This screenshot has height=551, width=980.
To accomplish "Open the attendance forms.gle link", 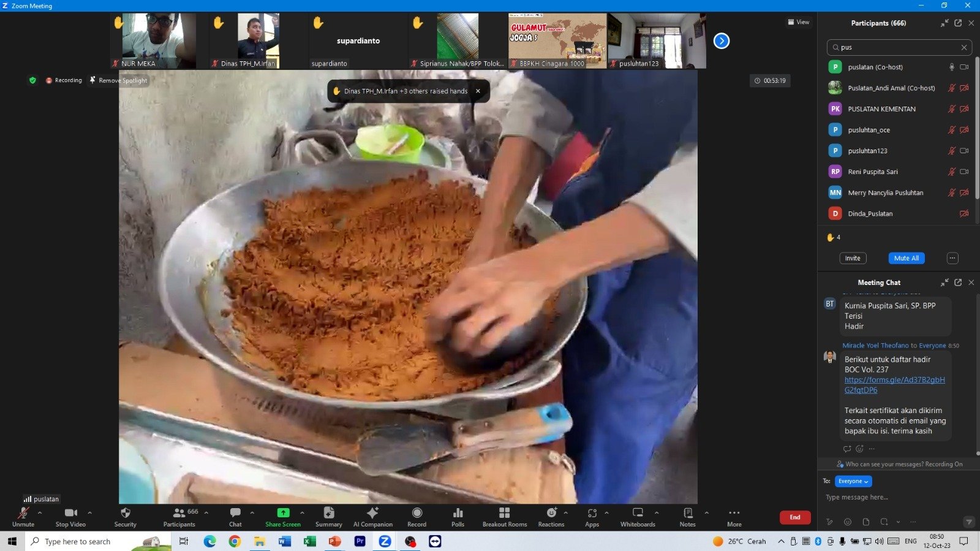I will pos(894,380).
